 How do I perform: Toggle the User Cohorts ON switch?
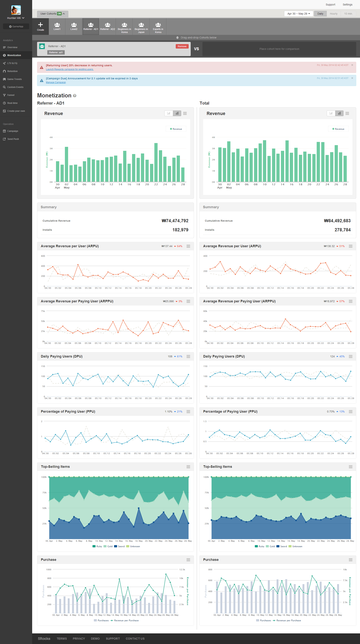[x=59, y=14]
